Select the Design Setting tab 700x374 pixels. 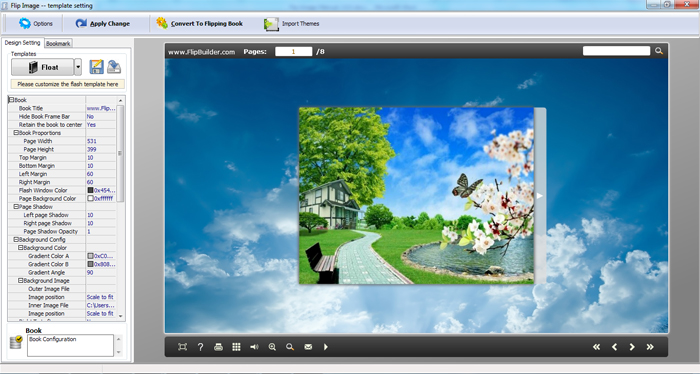pyautogui.click(x=22, y=43)
